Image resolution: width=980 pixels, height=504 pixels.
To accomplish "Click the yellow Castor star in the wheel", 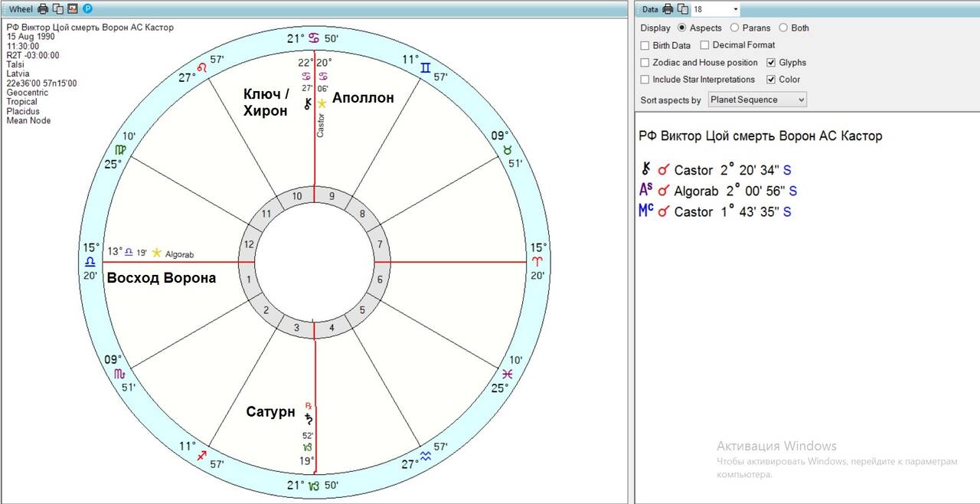I will (x=322, y=103).
